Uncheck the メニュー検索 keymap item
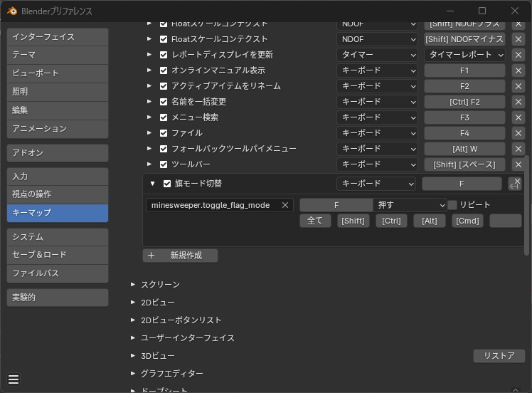The image size is (532, 393). coord(164,117)
